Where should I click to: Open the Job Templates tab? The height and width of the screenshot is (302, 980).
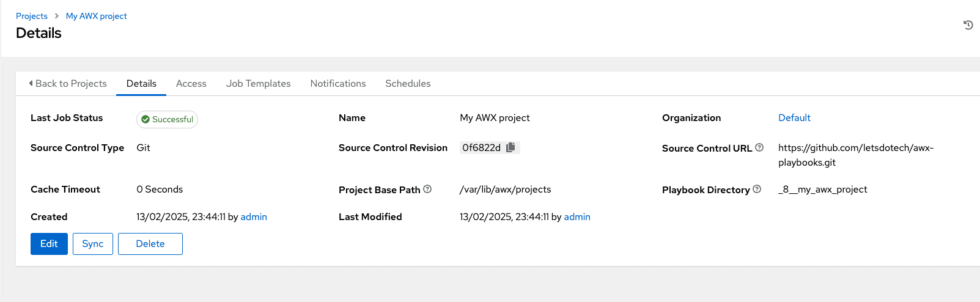258,84
